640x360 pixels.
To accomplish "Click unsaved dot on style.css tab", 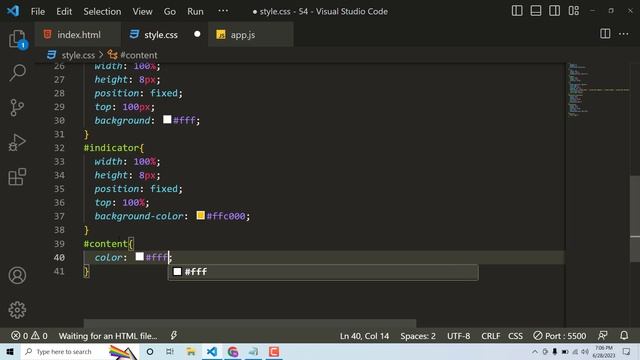I will point(197,34).
